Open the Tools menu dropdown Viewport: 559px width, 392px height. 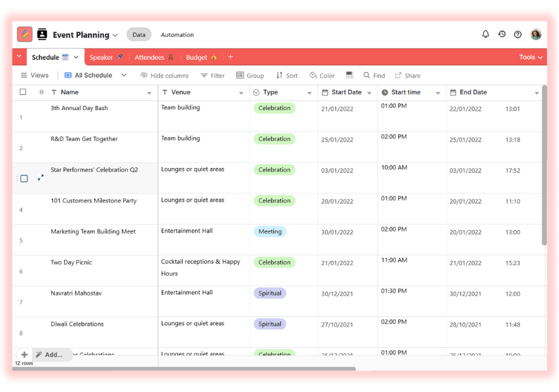coord(531,57)
